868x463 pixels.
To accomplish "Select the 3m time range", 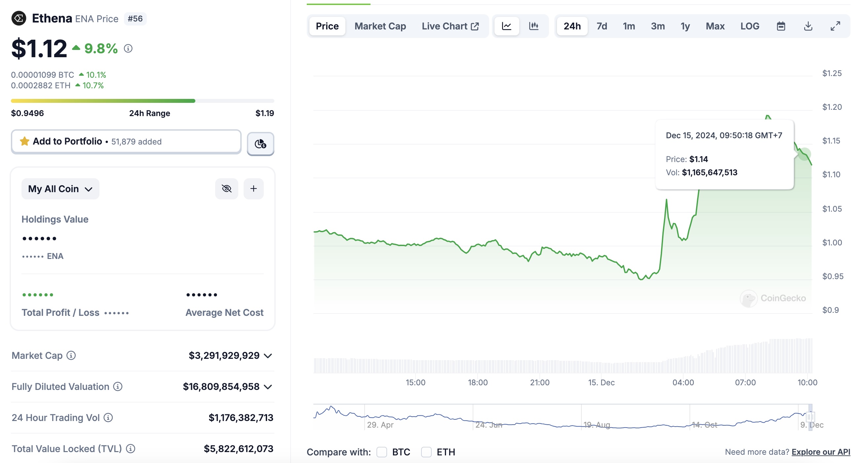I will pos(658,26).
